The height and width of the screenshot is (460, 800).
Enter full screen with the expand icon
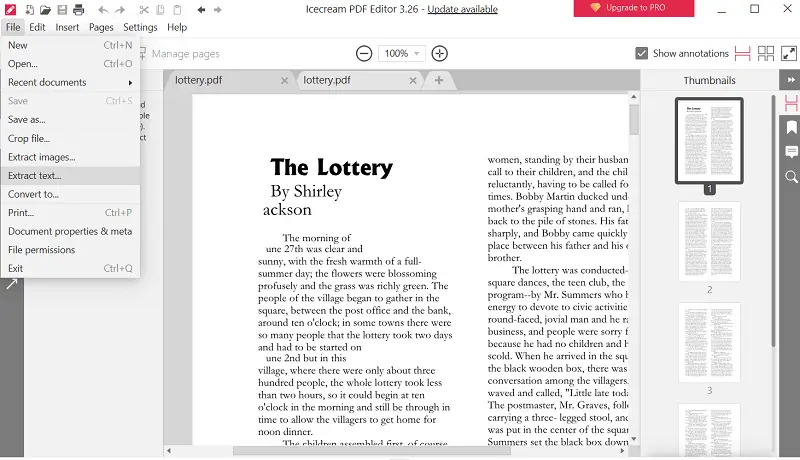pos(789,54)
